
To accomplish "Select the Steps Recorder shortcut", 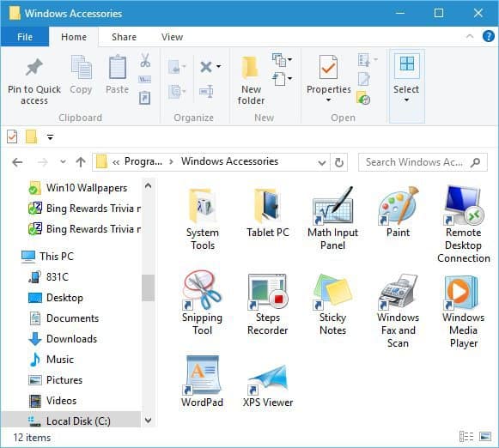I will 268,304.
